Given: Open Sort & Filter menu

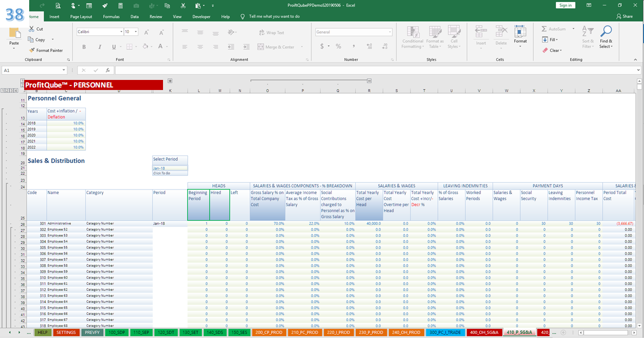Looking at the screenshot, I should (x=588, y=38).
